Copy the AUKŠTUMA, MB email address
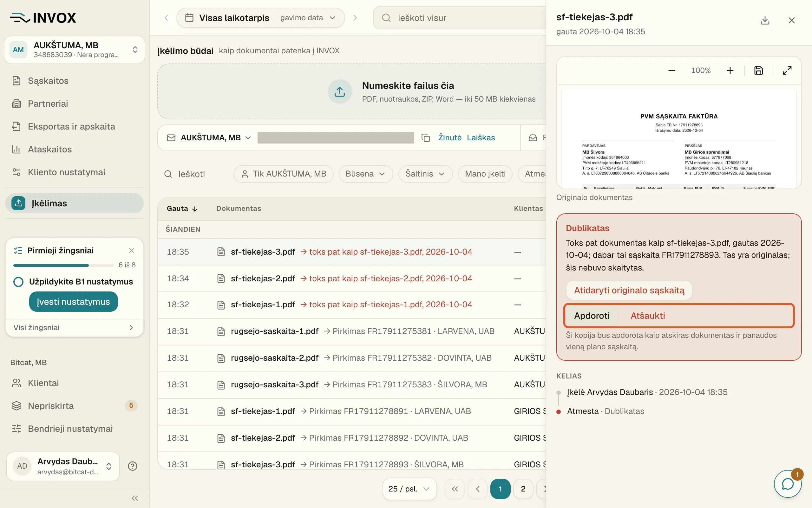This screenshot has height=508, width=812. pyautogui.click(x=425, y=138)
